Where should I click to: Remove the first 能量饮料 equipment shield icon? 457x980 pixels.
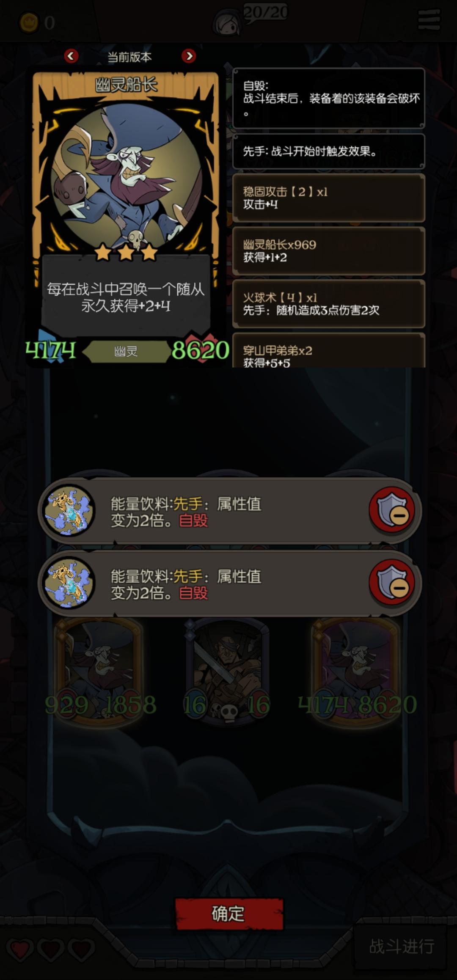coord(392,509)
